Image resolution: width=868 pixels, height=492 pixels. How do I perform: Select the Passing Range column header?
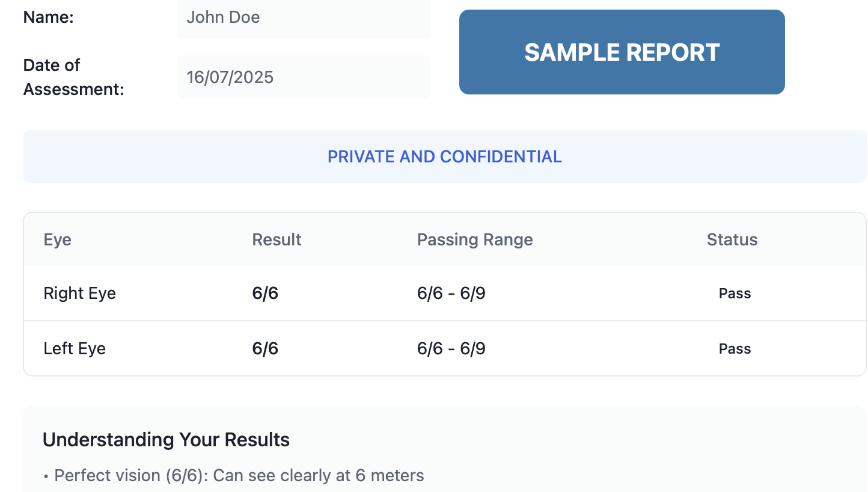tap(475, 239)
